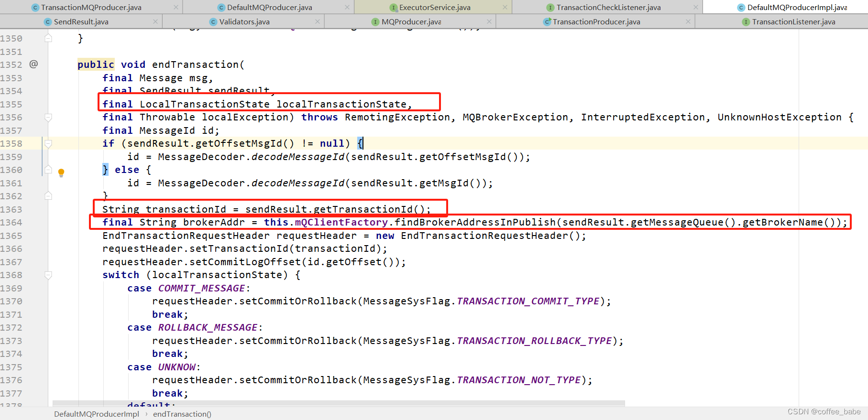Click interface icon on ExecutorService.java tab

click(x=394, y=8)
